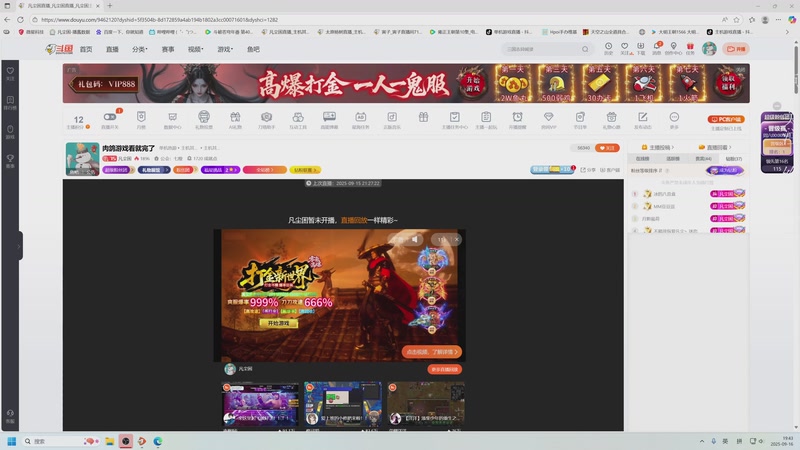The image size is (800, 450).
Task: Click the 分享 share link
Action: (x=589, y=170)
